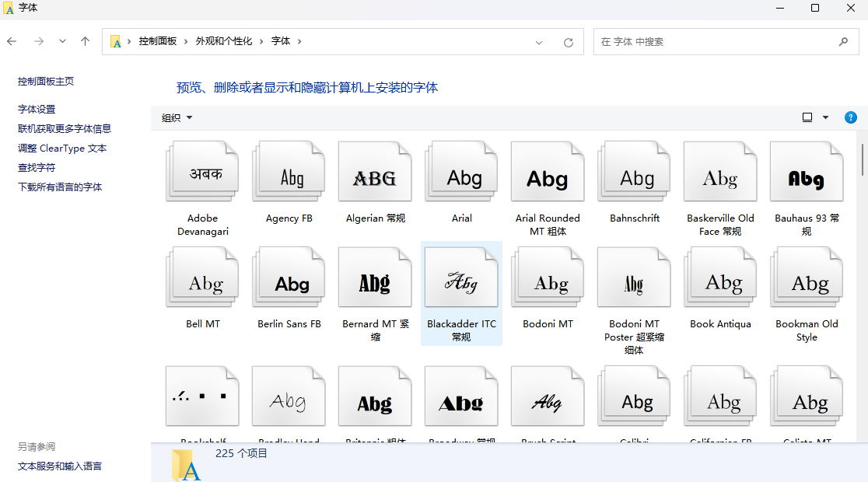Select the Arial Rounded MT font icon

pos(548,172)
